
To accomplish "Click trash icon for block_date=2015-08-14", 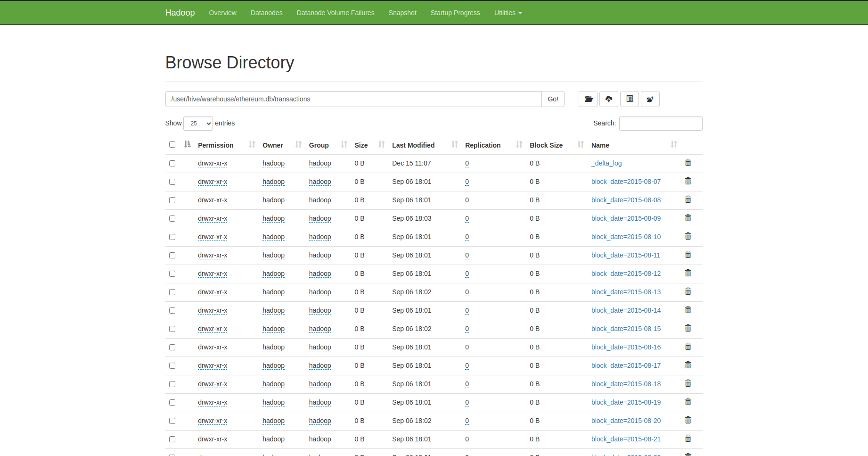I will [688, 310].
